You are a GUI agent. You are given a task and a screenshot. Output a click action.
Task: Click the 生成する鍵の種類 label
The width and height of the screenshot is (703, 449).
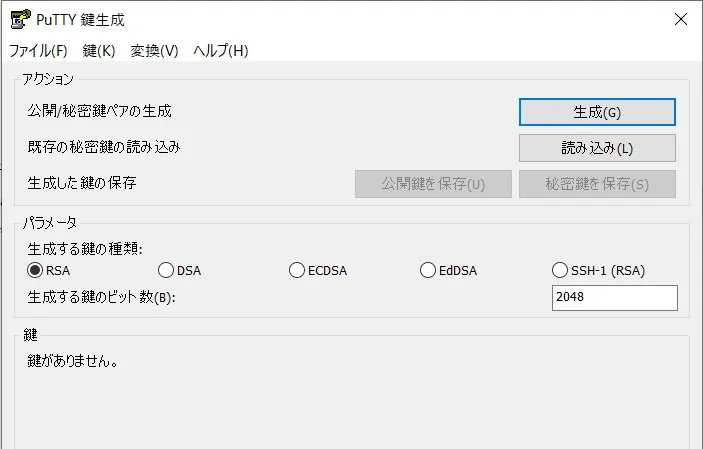[85, 248]
